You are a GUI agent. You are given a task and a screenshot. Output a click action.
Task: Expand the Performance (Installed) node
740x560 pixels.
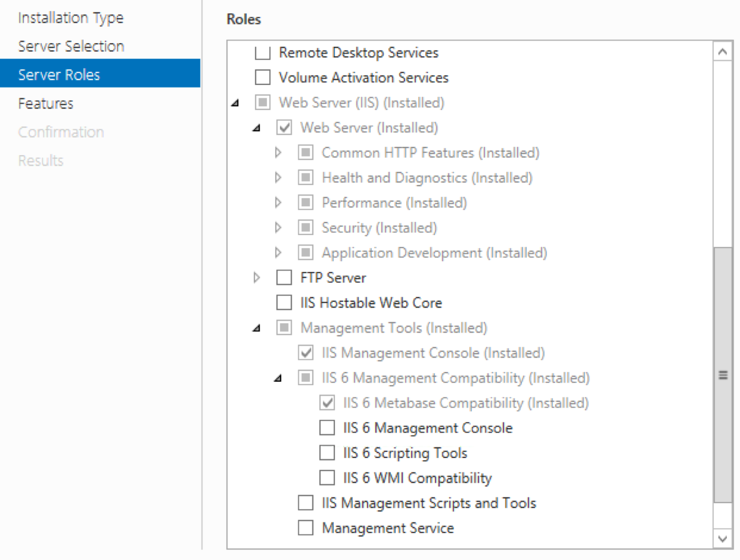[x=278, y=202]
